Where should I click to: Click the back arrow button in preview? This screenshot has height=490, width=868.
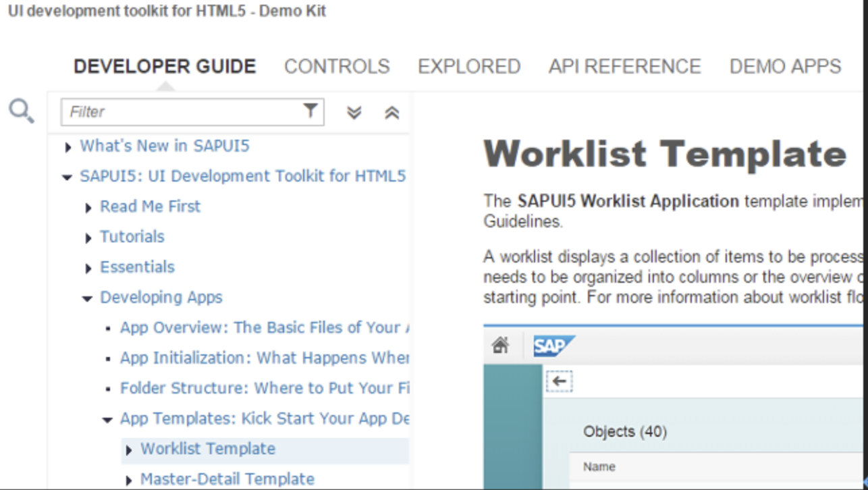click(x=559, y=381)
